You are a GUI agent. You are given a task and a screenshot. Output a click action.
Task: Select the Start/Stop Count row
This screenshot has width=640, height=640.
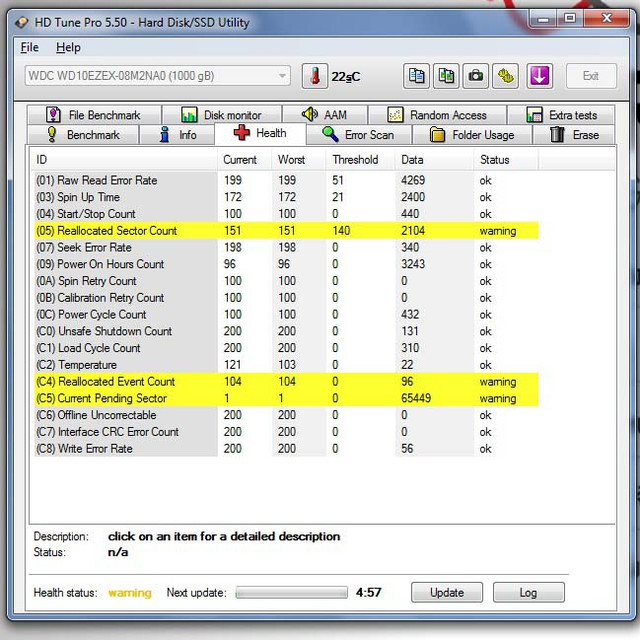(286, 213)
